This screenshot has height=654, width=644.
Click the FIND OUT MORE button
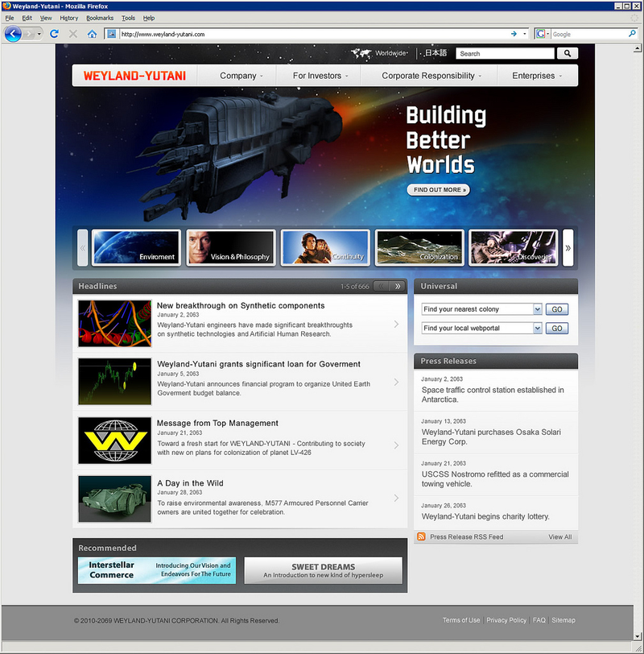tap(439, 189)
